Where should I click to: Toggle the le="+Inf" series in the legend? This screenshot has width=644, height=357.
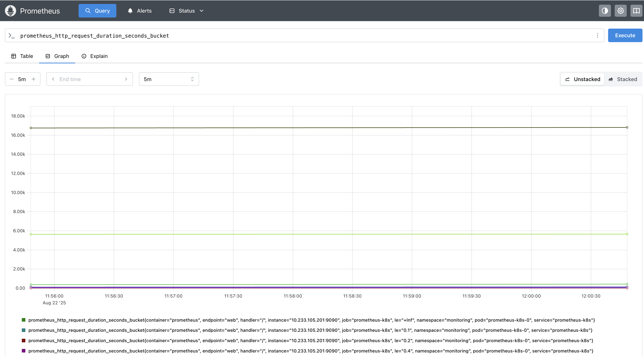click(x=311, y=320)
